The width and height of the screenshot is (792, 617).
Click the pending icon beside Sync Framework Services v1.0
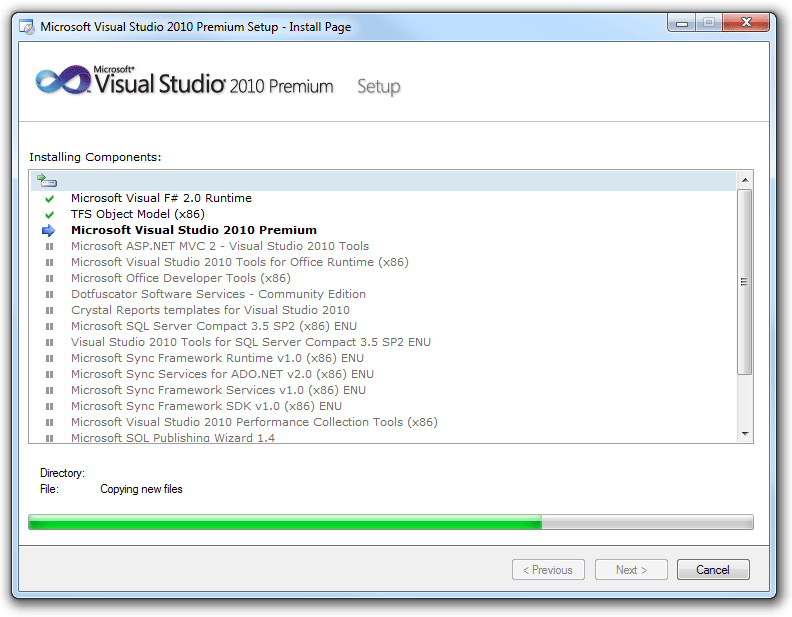(x=50, y=390)
